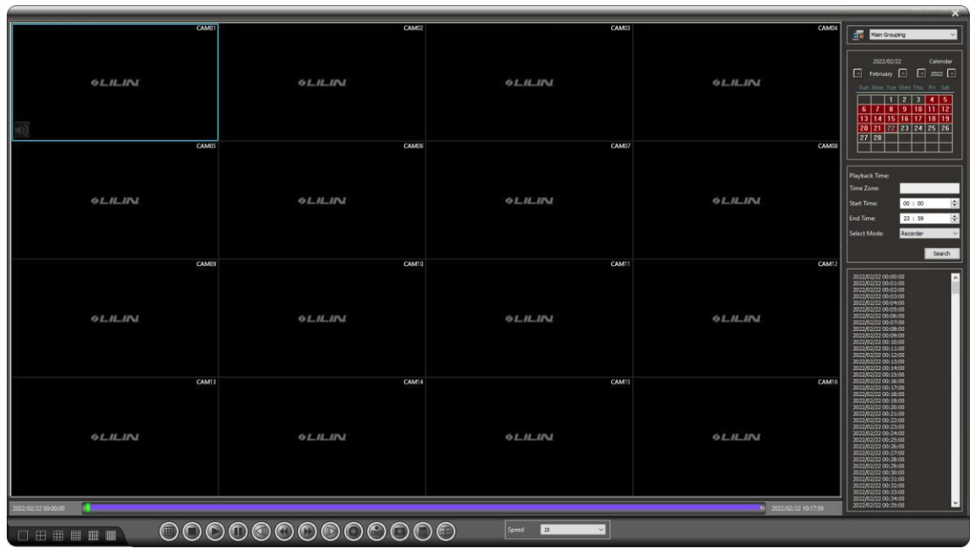Click the list scroll down arrow
The image size is (980, 554).
pyautogui.click(x=956, y=502)
